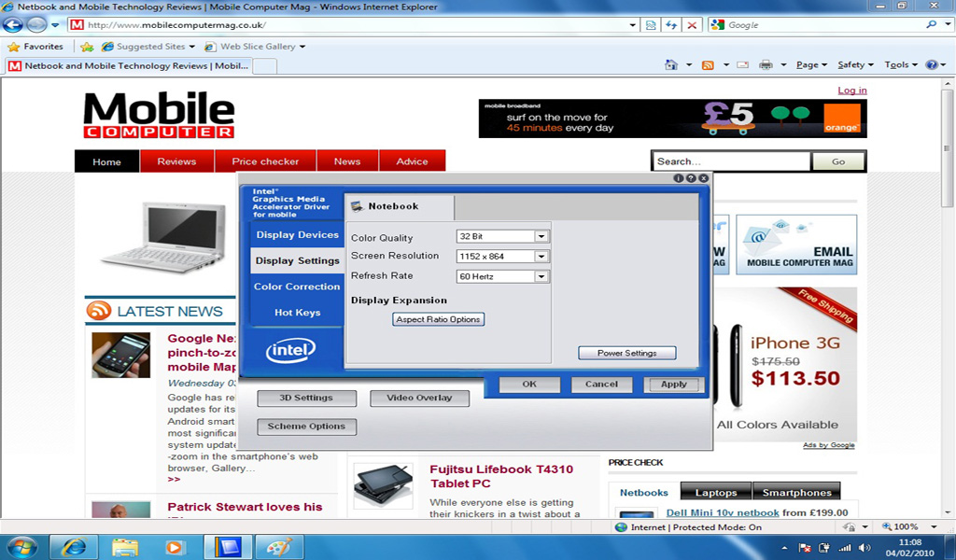Screen dimensions: 956x560
Task: Click the Intel graphics app taskbar icon
Action: 228,547
